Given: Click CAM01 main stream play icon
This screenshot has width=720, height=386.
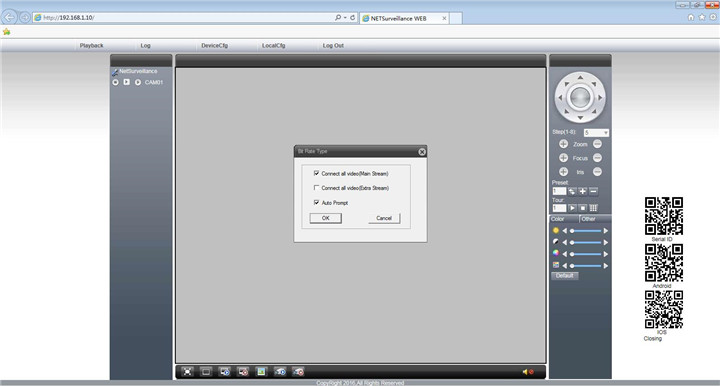Looking at the screenshot, I should coord(126,82).
